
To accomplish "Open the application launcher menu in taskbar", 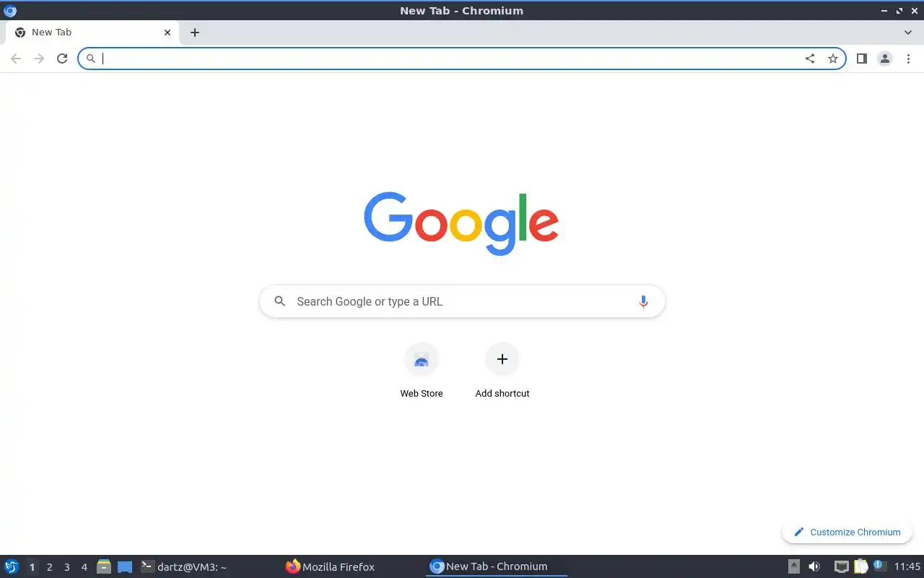I will (12, 566).
